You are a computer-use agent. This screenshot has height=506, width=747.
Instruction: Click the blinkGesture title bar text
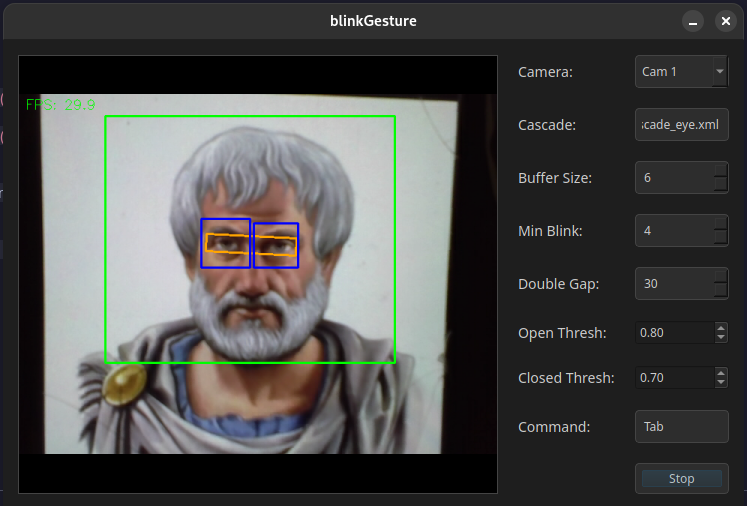374,21
